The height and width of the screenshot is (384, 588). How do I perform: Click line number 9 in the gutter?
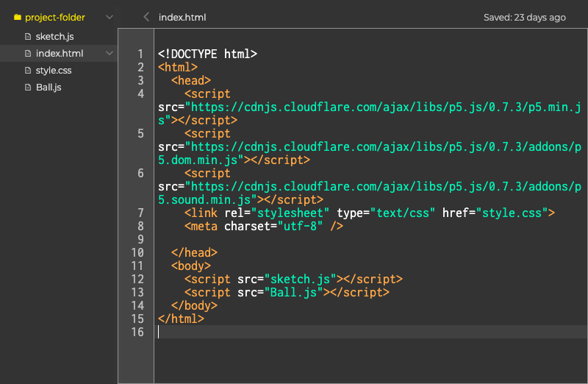tap(140, 240)
